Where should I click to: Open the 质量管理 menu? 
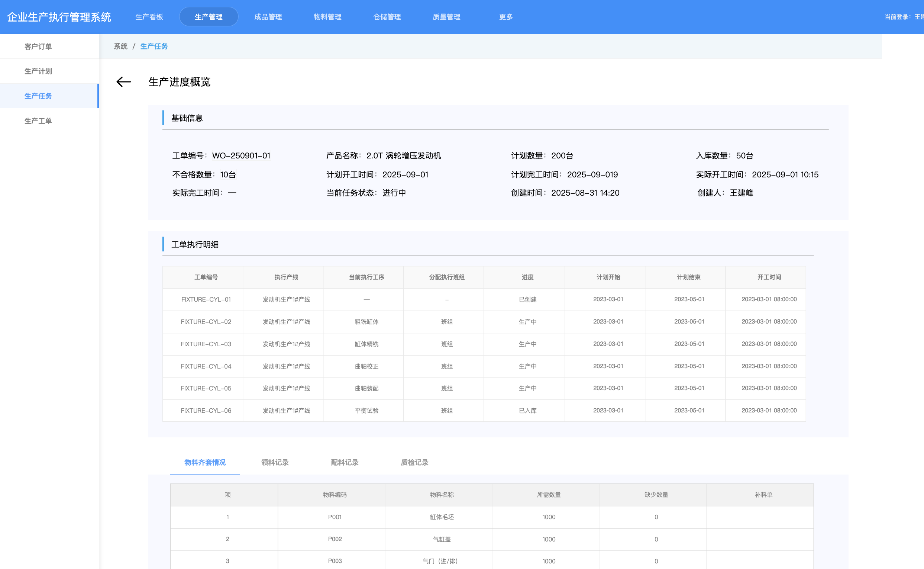tap(446, 17)
